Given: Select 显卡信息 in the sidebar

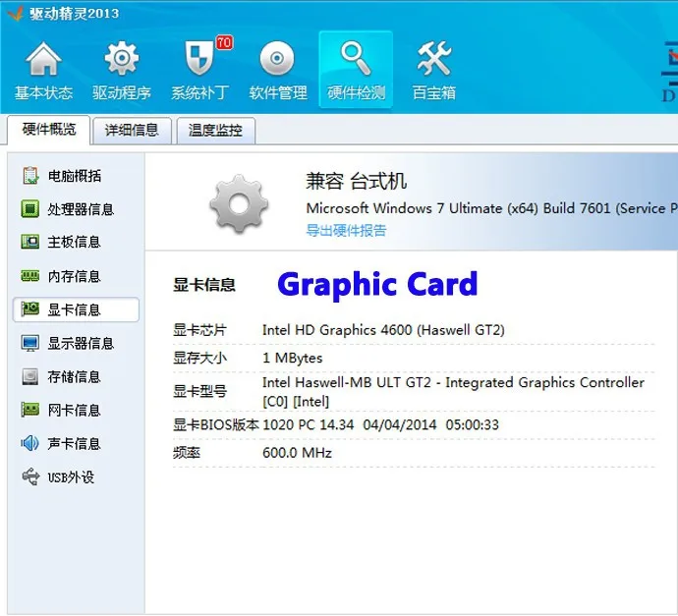Looking at the screenshot, I should tap(76, 309).
